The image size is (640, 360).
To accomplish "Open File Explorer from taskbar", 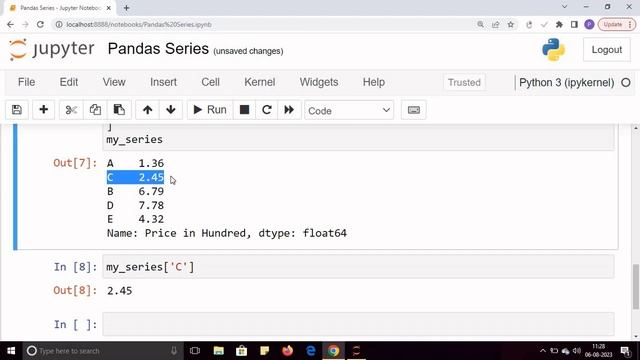I will [219, 351].
